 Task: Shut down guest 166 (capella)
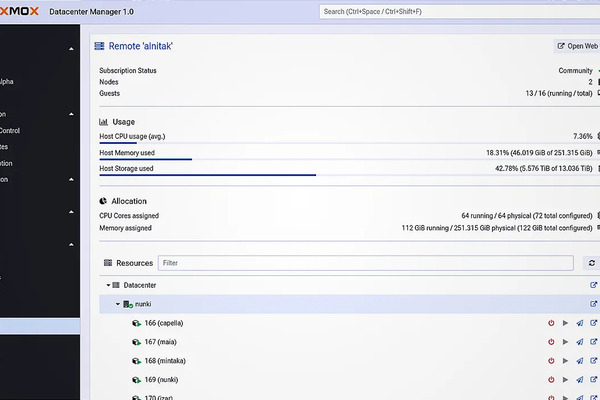coord(551,323)
